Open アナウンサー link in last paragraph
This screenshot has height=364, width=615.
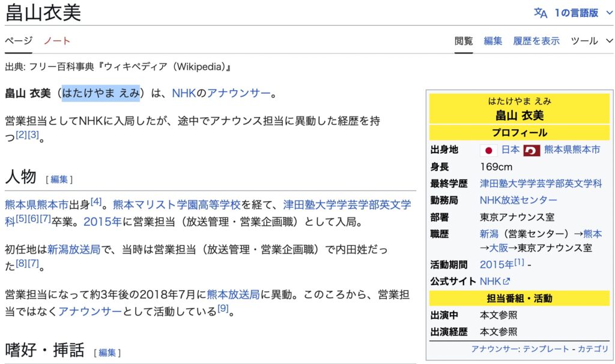click(90, 311)
